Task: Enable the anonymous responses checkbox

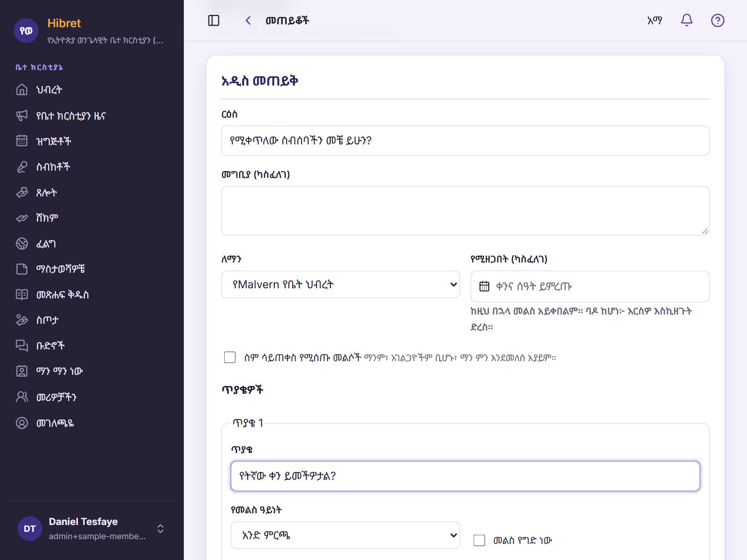Action: click(230, 357)
